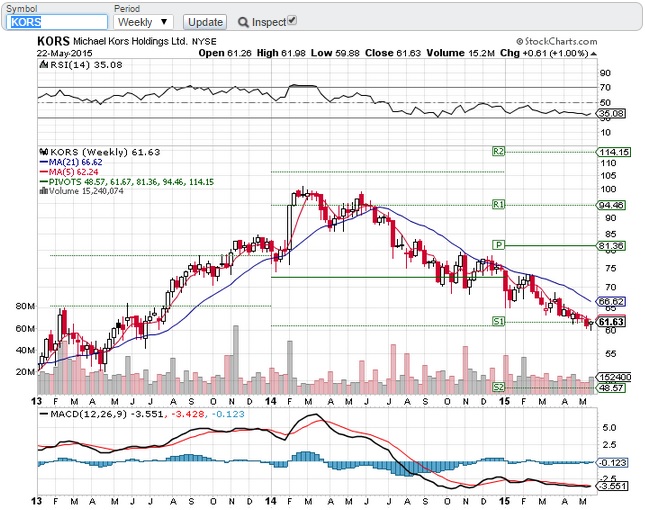
Task: Click the 94.46 price tag on axis
Action: (611, 205)
